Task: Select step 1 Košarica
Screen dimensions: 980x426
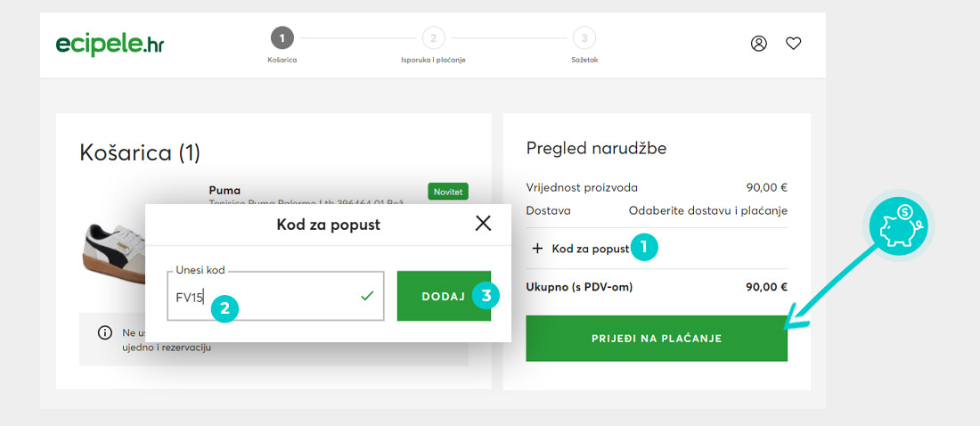Action: coord(282,38)
